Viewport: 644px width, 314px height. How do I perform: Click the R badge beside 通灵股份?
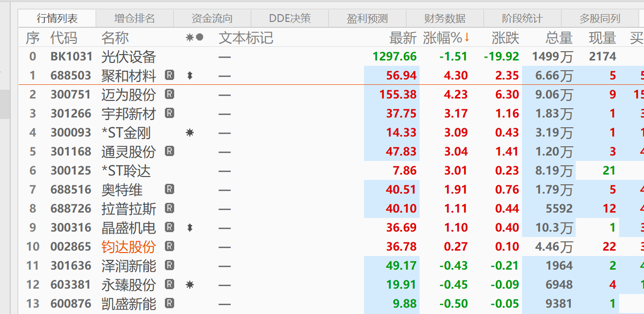(x=169, y=151)
